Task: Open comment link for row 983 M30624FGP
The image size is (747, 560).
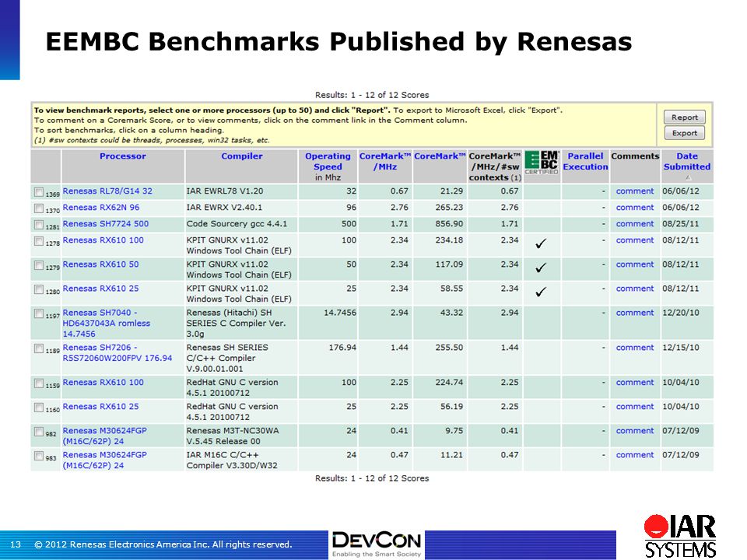Action: coord(635,455)
